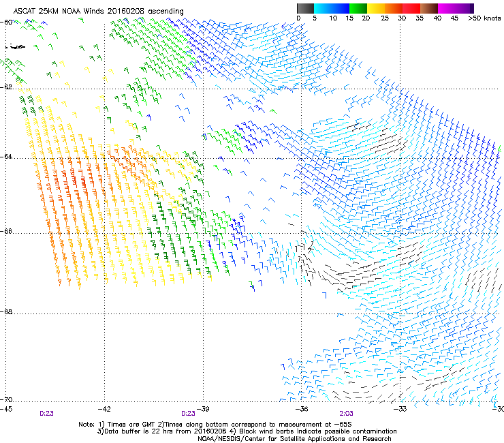The width and height of the screenshot is (504, 443).
Task: Click the legend value '25'
Action: pyautogui.click(x=385, y=18)
